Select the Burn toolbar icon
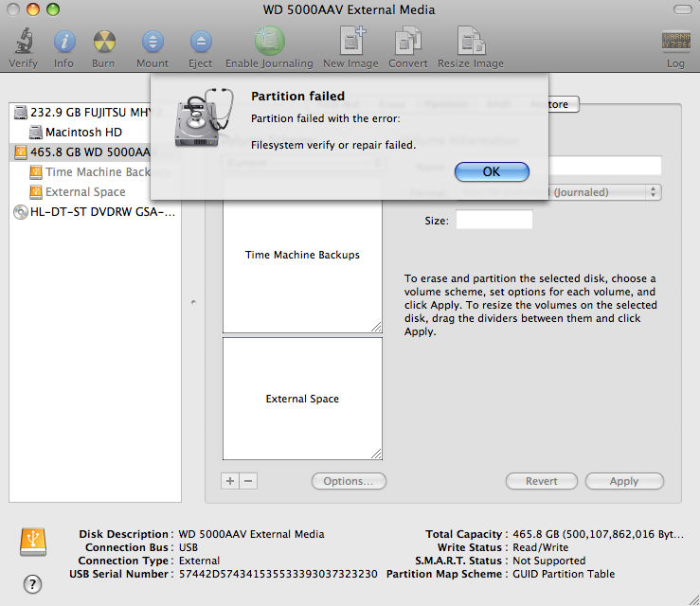This screenshot has width=700, height=606. click(x=104, y=41)
